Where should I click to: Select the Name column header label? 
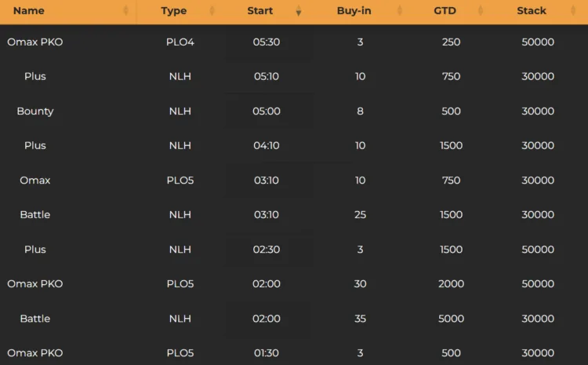(x=29, y=10)
